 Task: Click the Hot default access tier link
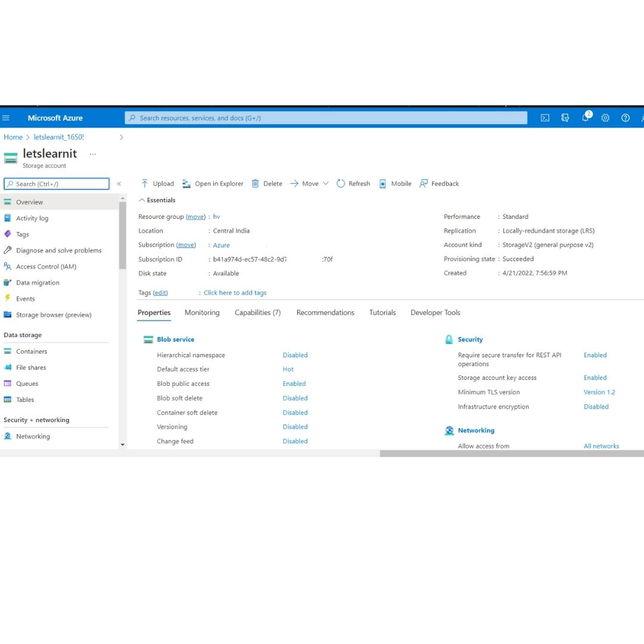point(288,369)
